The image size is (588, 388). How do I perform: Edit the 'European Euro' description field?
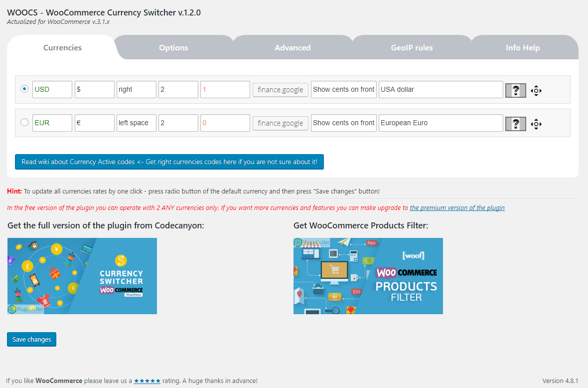[441, 123]
